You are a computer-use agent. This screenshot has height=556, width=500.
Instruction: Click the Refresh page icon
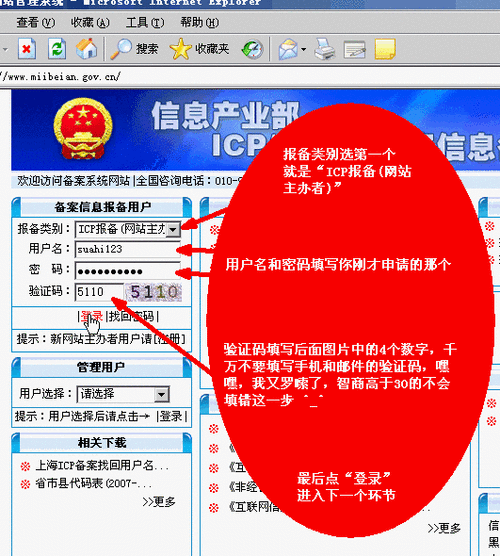click(57, 49)
